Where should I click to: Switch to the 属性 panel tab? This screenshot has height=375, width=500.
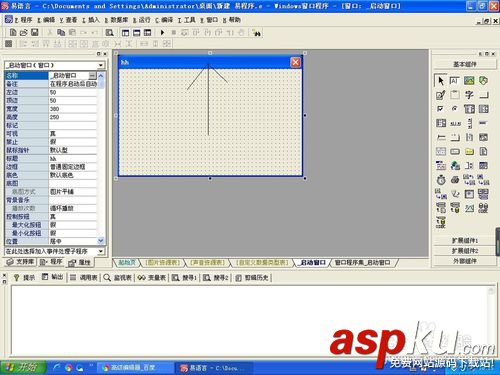(x=79, y=263)
